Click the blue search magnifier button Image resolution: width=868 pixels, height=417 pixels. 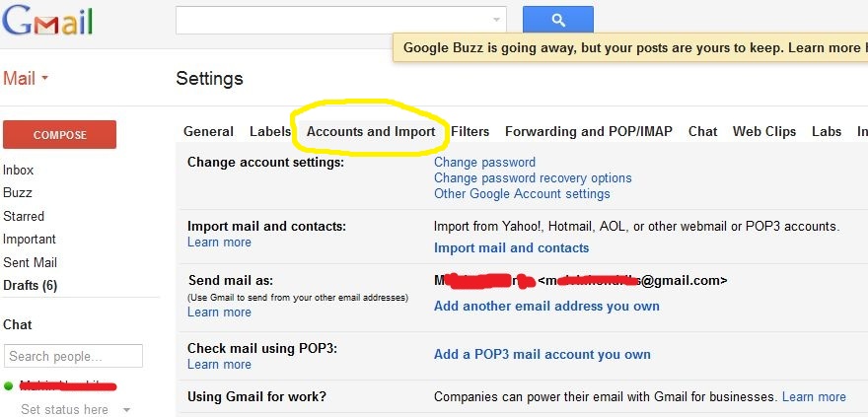(557, 20)
